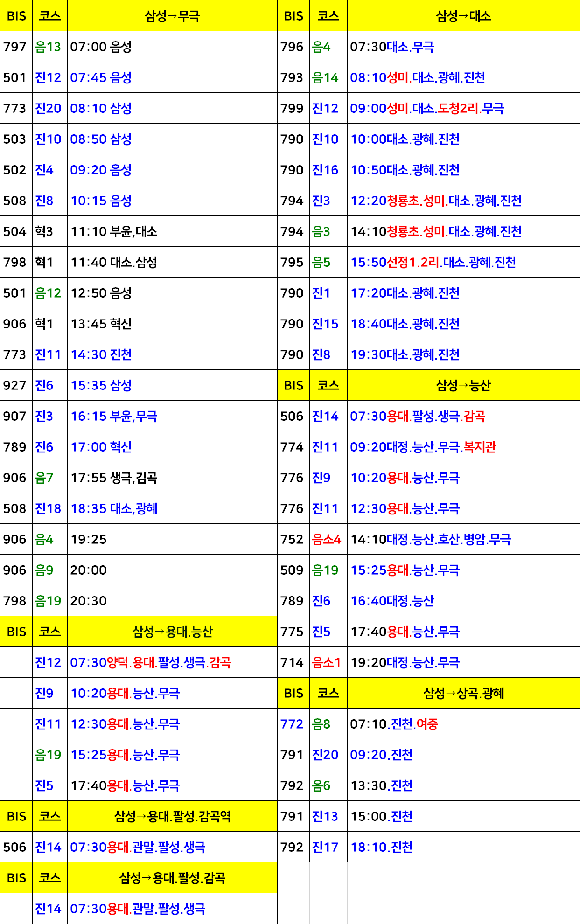Choose course code 진18

pos(48,508)
